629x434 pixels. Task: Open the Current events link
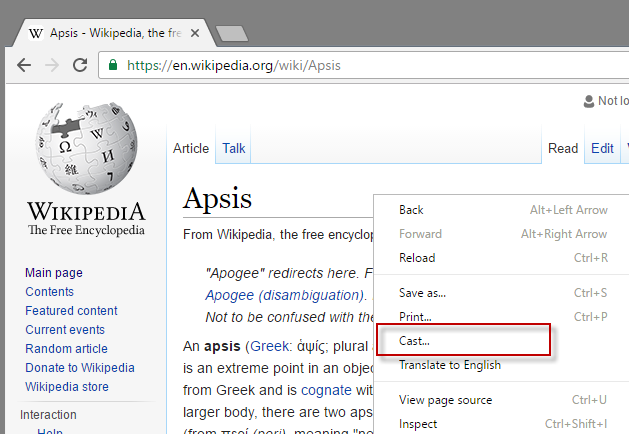coord(65,330)
